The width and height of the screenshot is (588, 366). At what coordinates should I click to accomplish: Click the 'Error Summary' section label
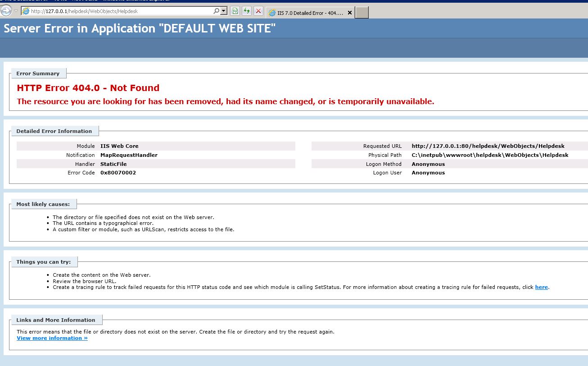[x=38, y=73]
